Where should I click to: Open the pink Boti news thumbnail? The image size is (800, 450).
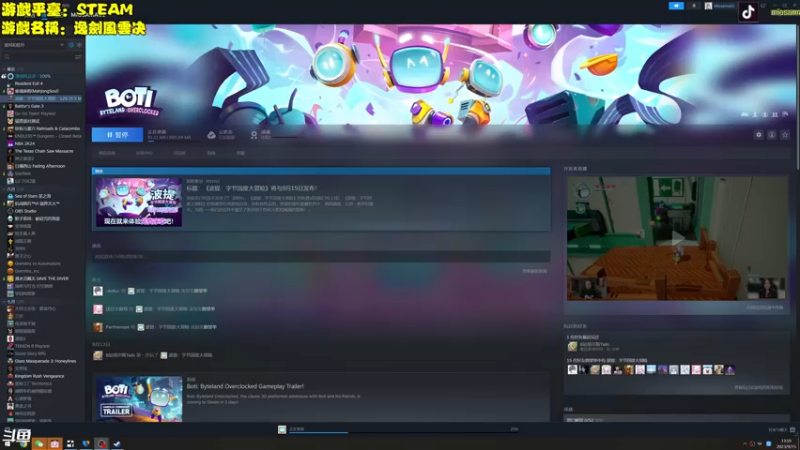click(139, 202)
